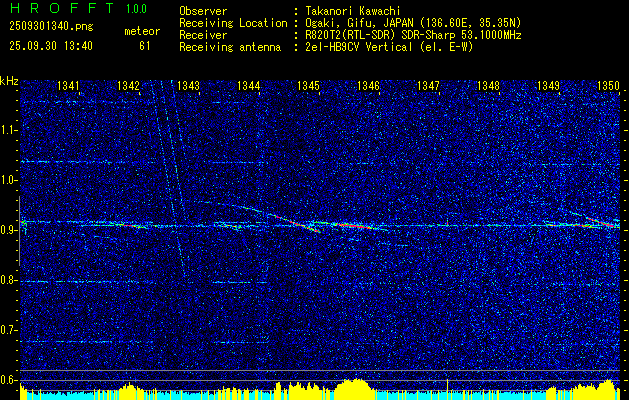The width and height of the screenshot is (629, 400).
Task: Select the version number 1.0.0
Action: [x=136, y=8]
